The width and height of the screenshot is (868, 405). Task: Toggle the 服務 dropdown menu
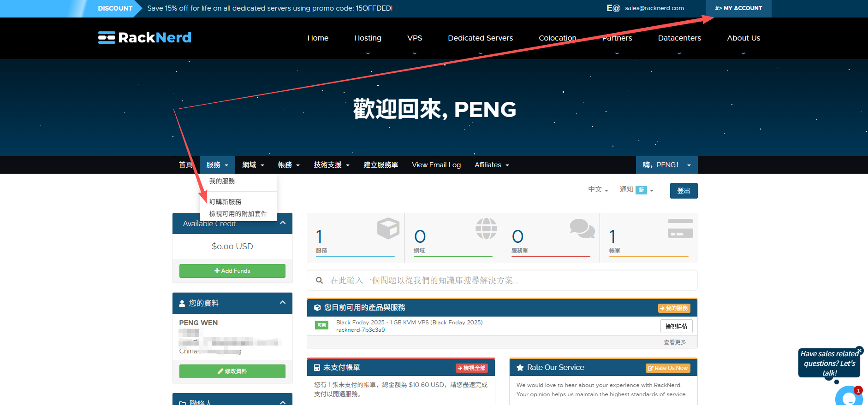pos(217,165)
